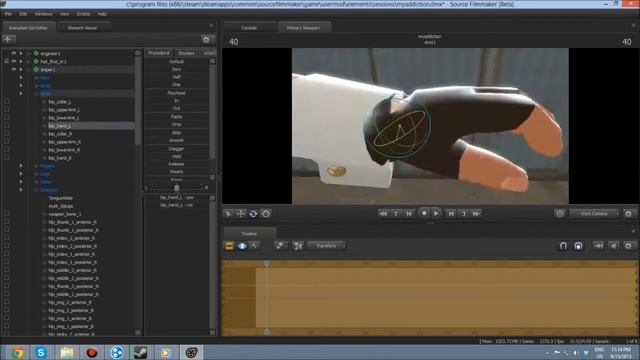
Task: Open timeline settings gear
Action: pyautogui.click(x=628, y=246)
